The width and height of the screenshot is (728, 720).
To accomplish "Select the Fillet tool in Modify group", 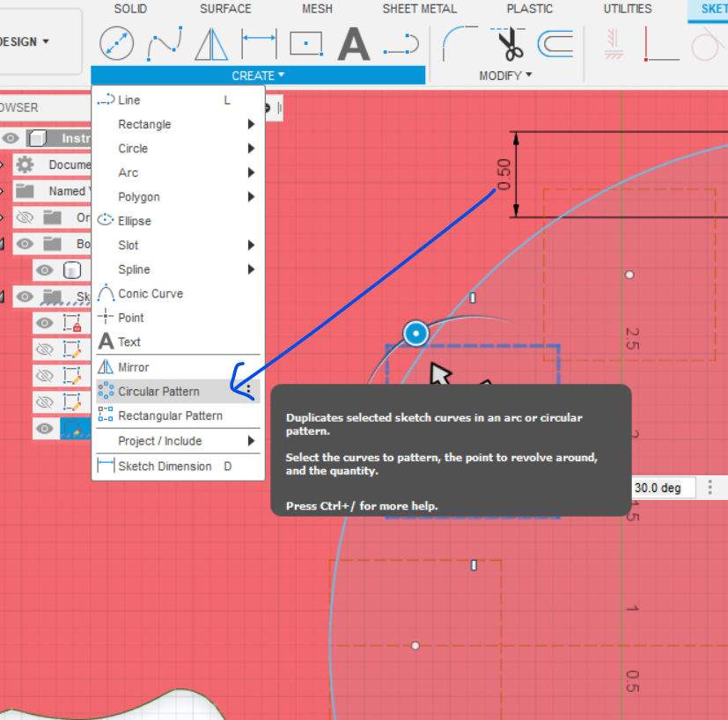I will point(460,44).
